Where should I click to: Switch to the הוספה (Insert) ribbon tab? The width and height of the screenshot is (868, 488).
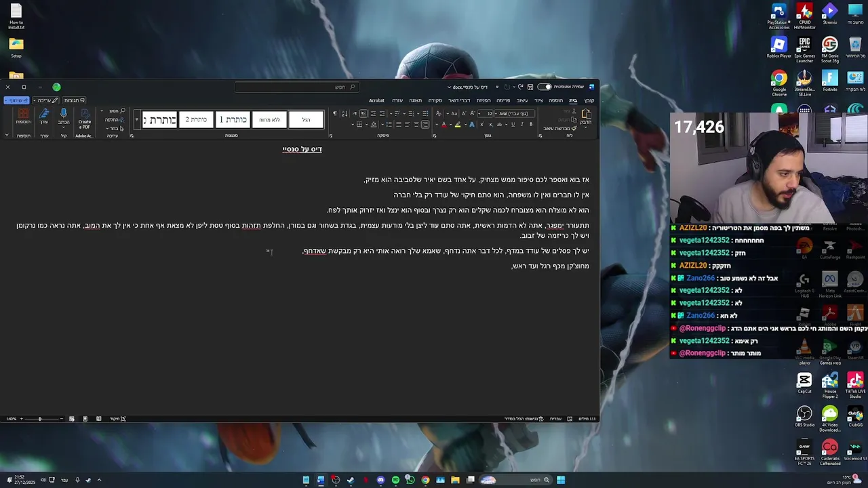555,100
